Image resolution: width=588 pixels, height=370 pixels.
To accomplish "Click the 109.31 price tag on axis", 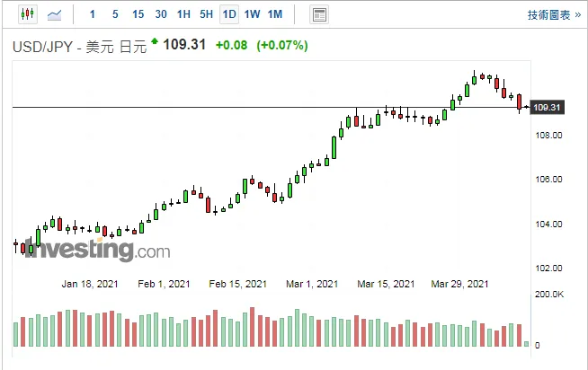I will point(547,108).
